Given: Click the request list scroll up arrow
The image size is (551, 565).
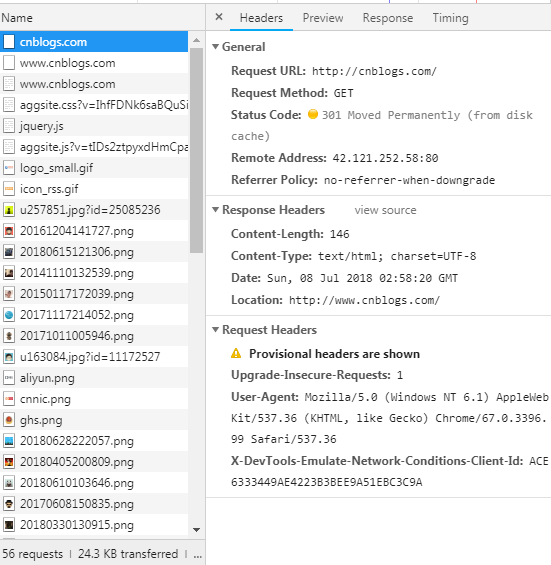Looking at the screenshot, I should point(196,40).
